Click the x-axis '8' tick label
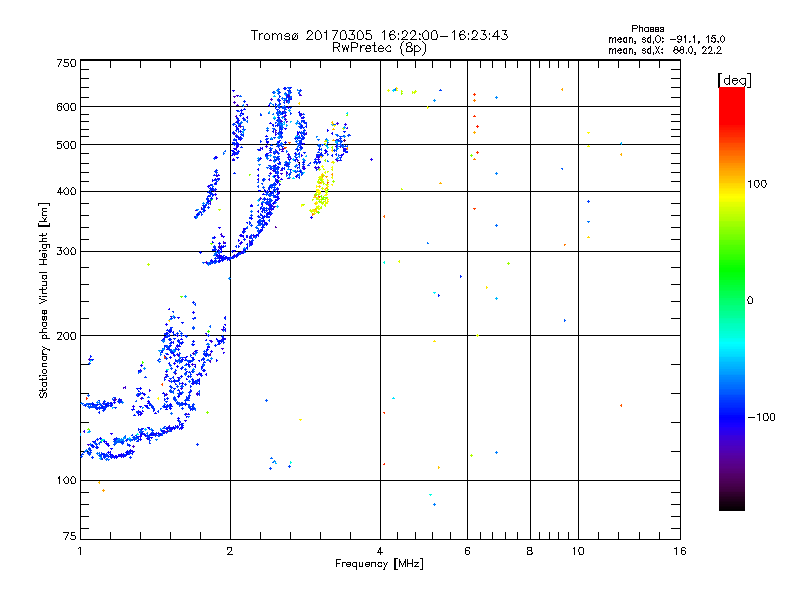The image size is (800, 600). tap(530, 551)
